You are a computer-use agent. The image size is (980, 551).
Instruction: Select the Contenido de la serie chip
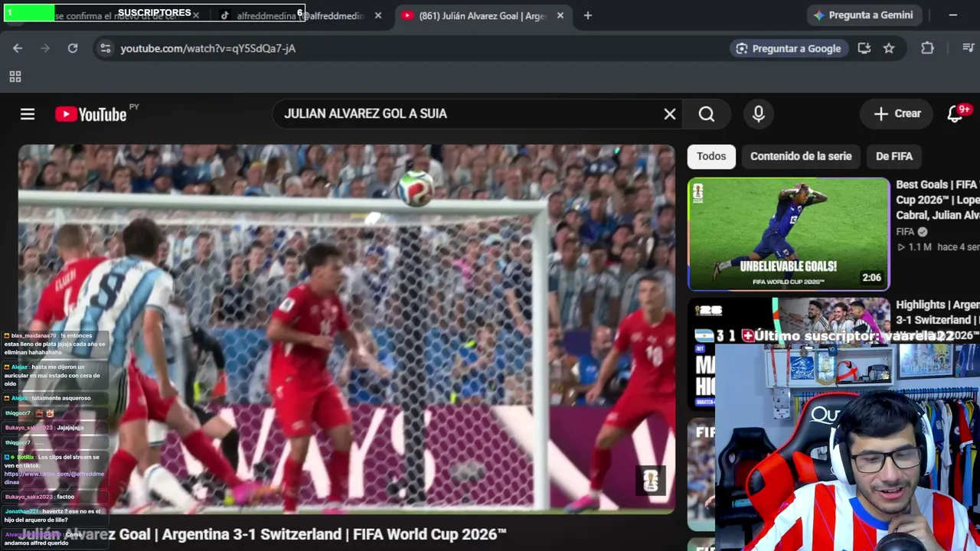click(x=801, y=156)
